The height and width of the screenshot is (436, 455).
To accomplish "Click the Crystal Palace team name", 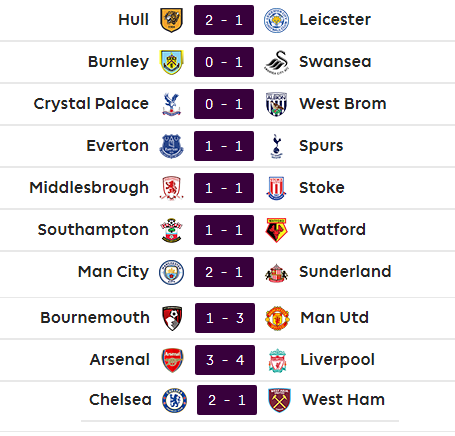I will [91, 104].
